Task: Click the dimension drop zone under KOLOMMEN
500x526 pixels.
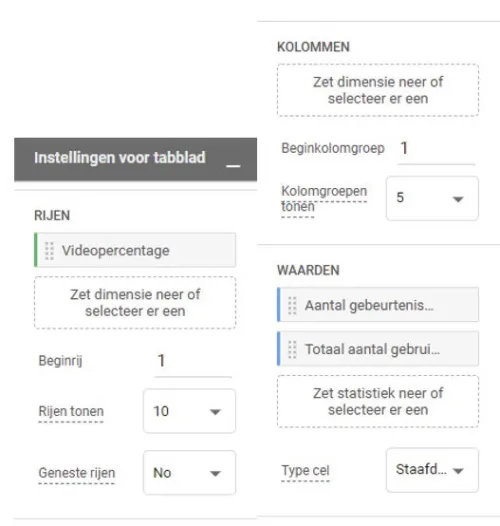Action: point(378,90)
